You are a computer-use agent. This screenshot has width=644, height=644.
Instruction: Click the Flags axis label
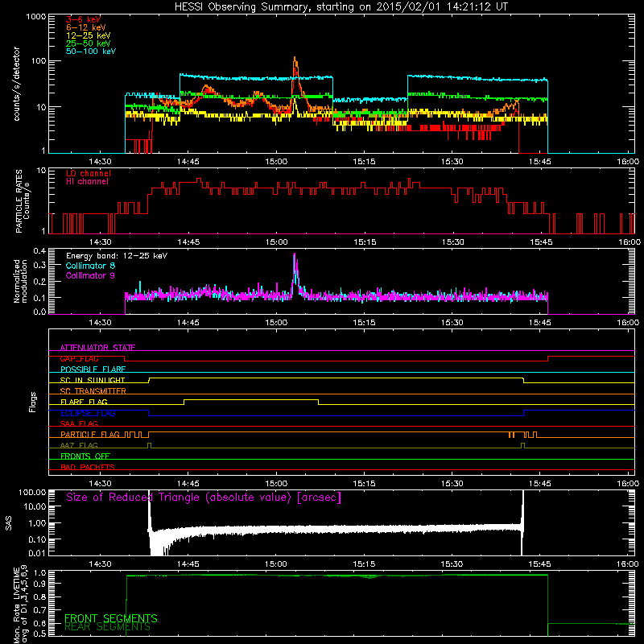32,402
